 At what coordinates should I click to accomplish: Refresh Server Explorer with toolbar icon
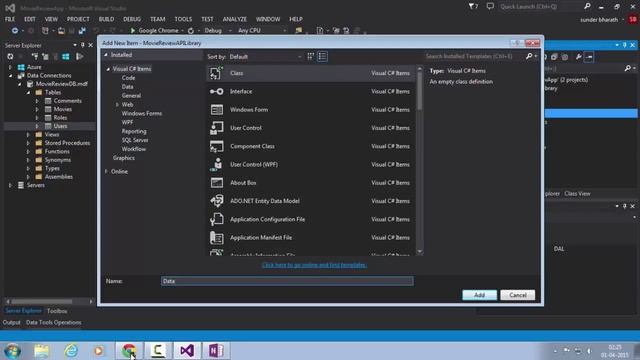point(10,56)
